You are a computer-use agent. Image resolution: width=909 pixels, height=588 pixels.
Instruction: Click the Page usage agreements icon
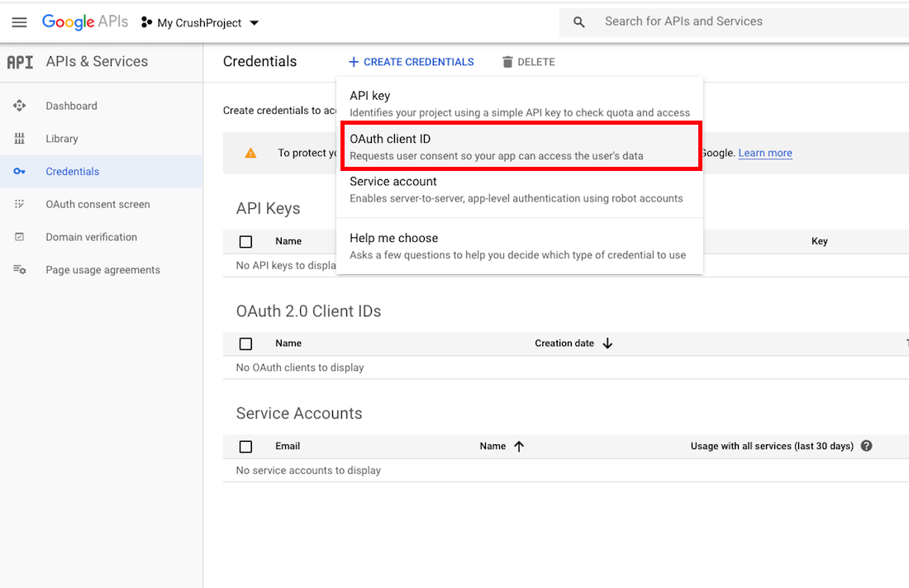click(x=19, y=269)
